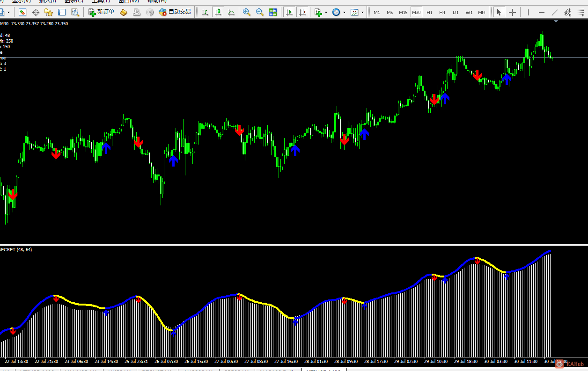Viewport: 588px width, 371px height.
Task: Select the standard arrow cursor tool
Action: pos(499,12)
